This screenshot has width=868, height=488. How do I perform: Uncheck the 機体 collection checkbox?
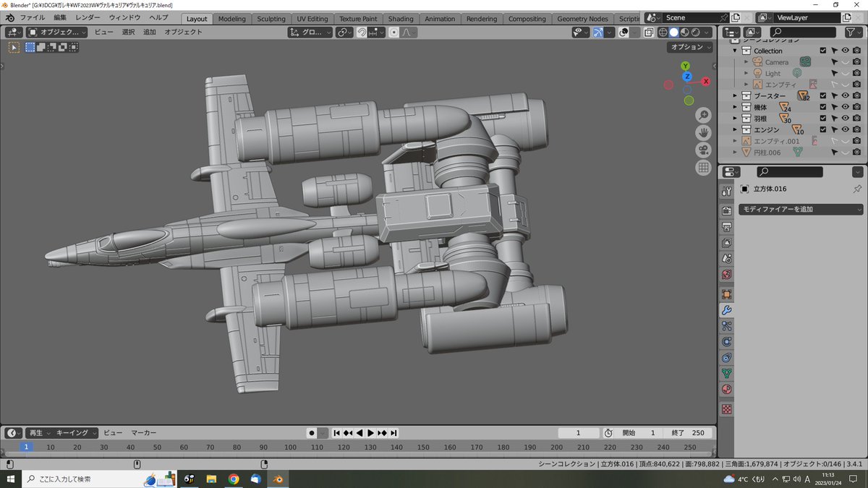click(x=822, y=107)
